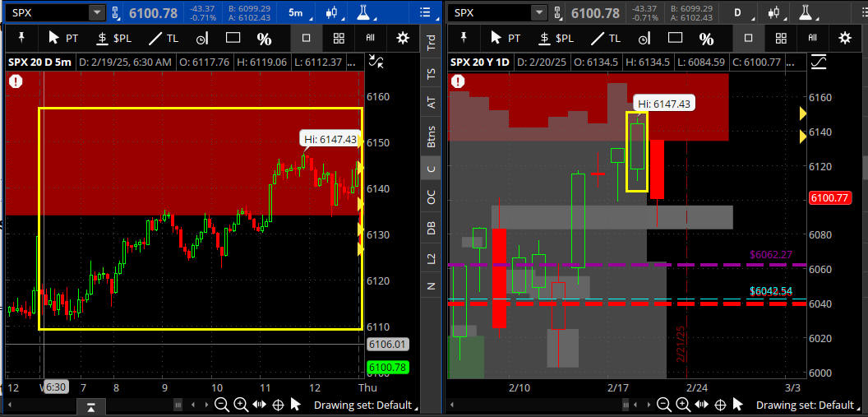Open chart settings gear in left chart

403,38
